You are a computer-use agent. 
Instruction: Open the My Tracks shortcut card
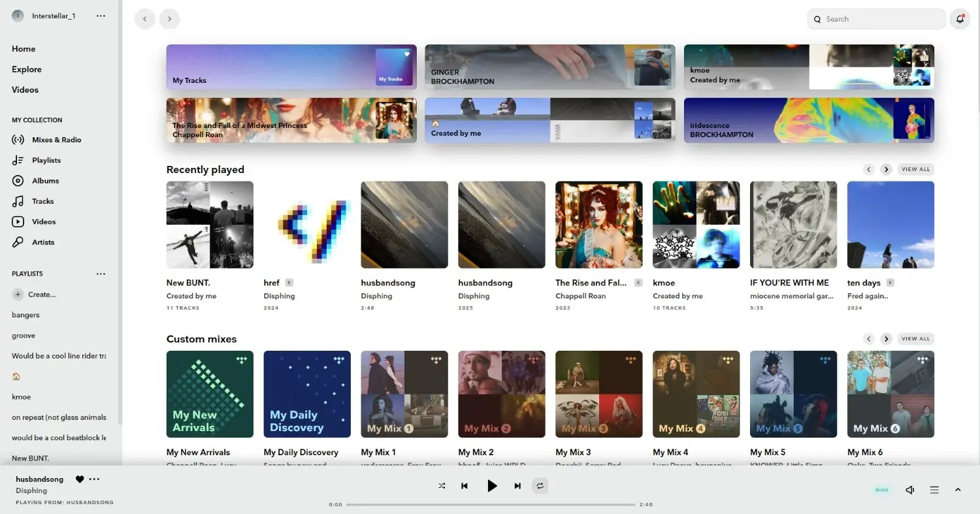coord(291,67)
